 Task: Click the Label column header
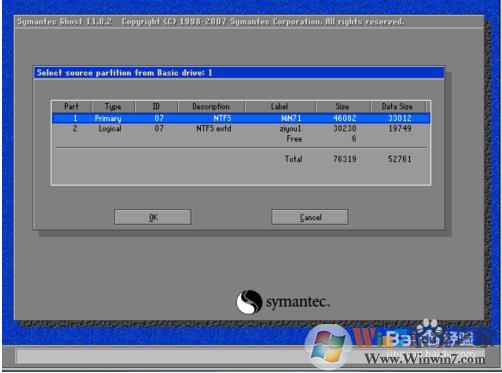[x=279, y=107]
